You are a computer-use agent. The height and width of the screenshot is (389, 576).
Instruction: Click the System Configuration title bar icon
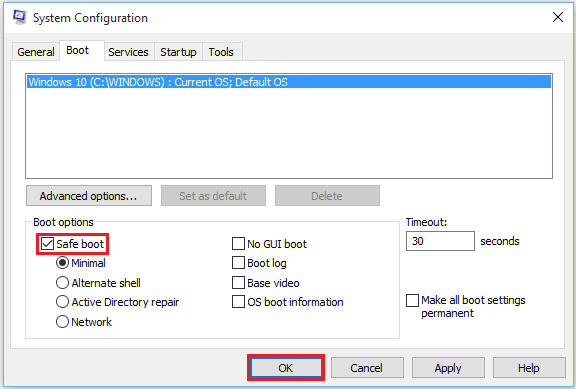pos(19,17)
